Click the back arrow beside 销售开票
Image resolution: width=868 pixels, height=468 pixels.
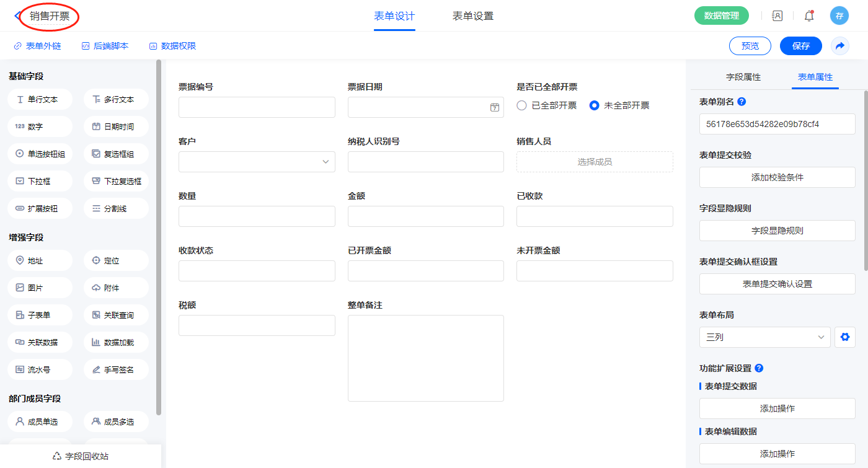(x=17, y=16)
